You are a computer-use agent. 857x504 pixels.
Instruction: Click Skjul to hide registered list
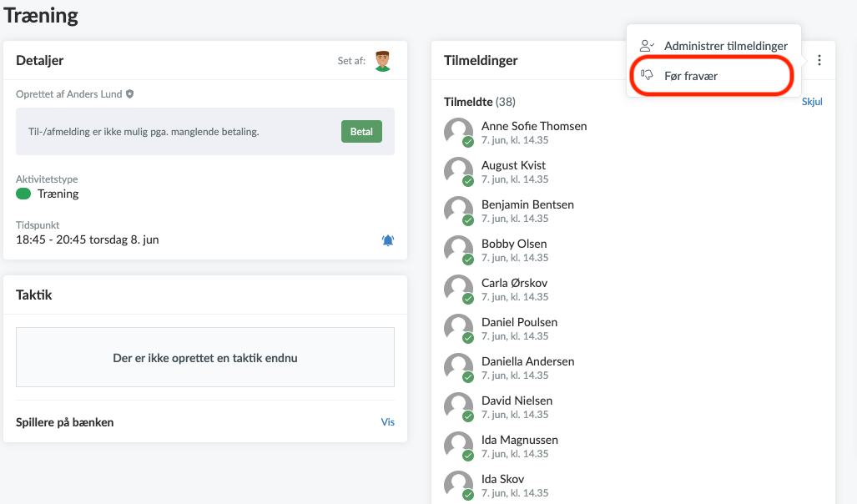point(812,102)
